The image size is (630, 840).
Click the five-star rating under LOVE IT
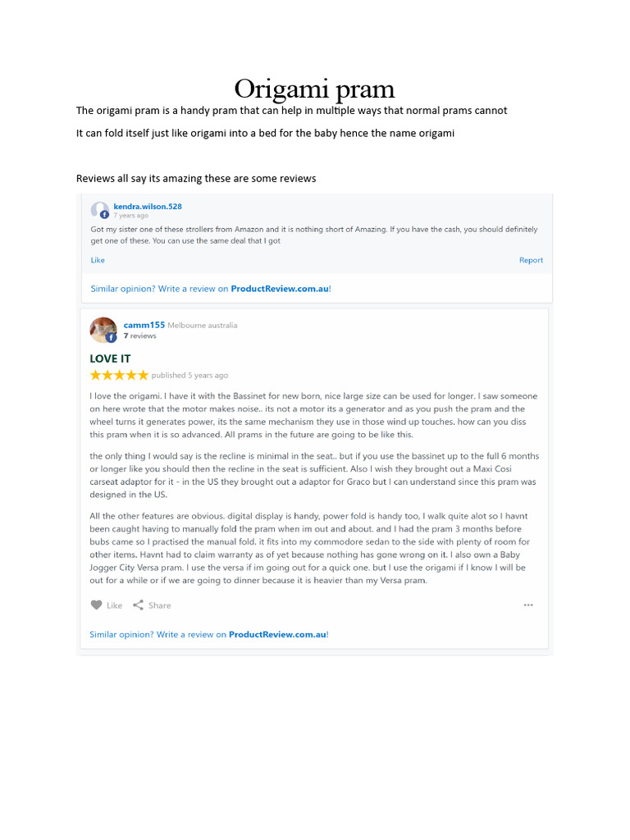tap(119, 375)
